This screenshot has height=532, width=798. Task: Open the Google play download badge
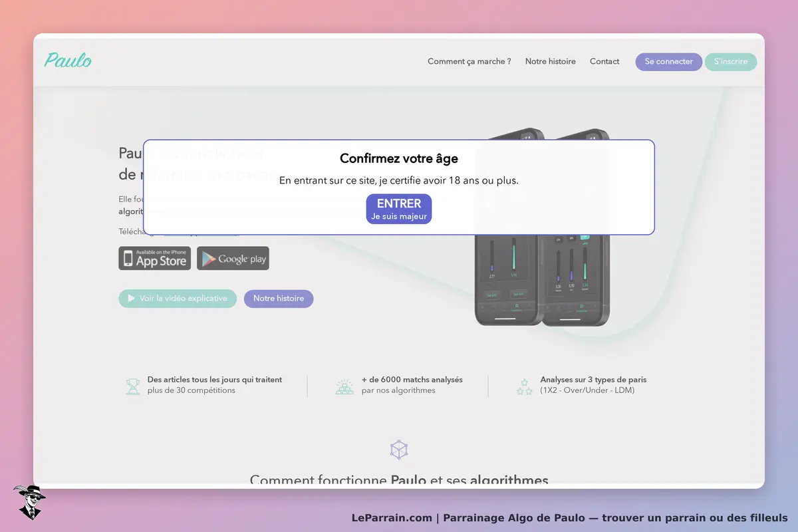pyautogui.click(x=233, y=259)
